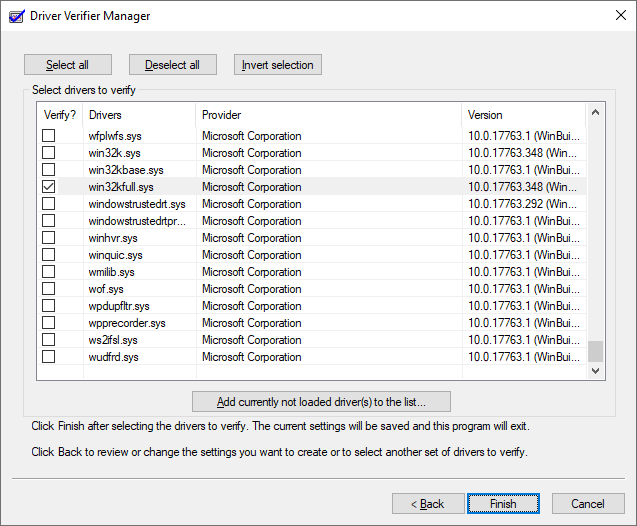Cancel the Driver Verifier wizard
Screen dimensions: 637x526
588,503
